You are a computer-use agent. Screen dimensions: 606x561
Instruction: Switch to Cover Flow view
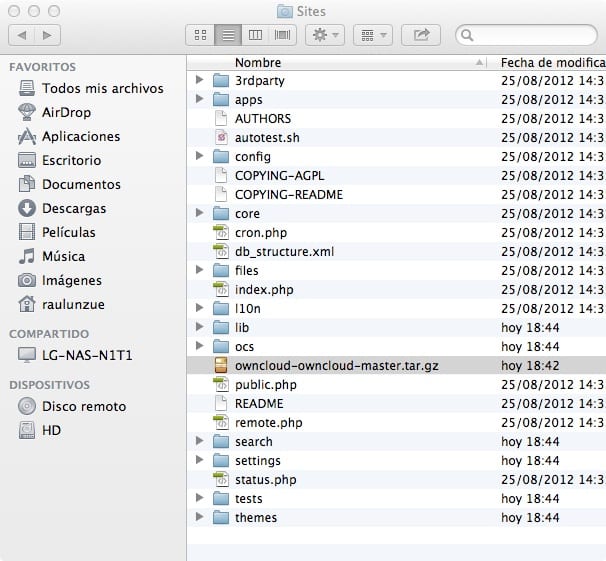pos(283,35)
